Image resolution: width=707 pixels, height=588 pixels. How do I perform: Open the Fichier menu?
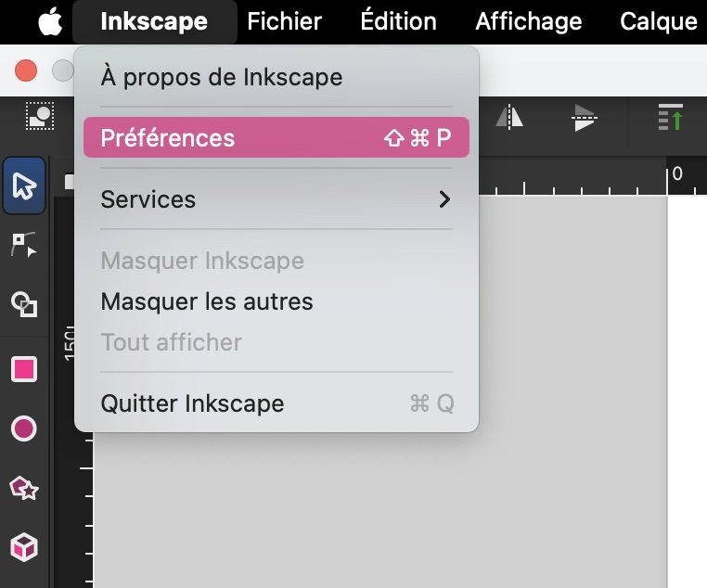pos(284,21)
